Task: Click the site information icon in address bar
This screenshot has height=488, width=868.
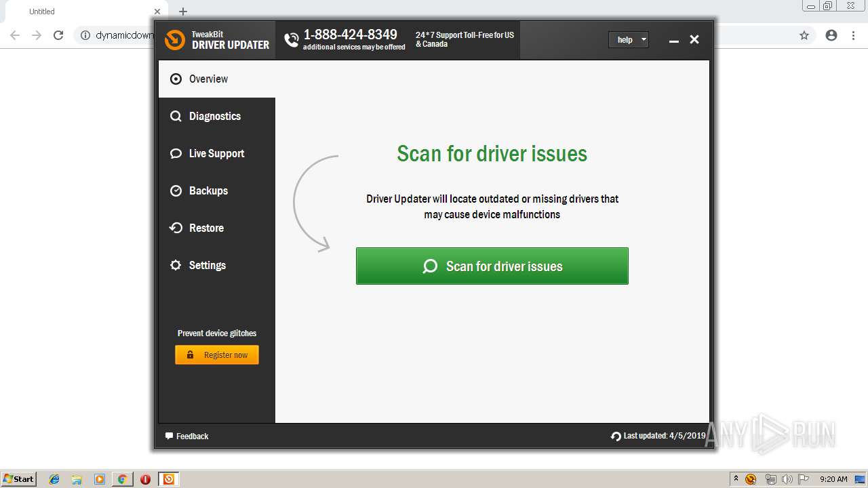Action: pyautogui.click(x=85, y=35)
